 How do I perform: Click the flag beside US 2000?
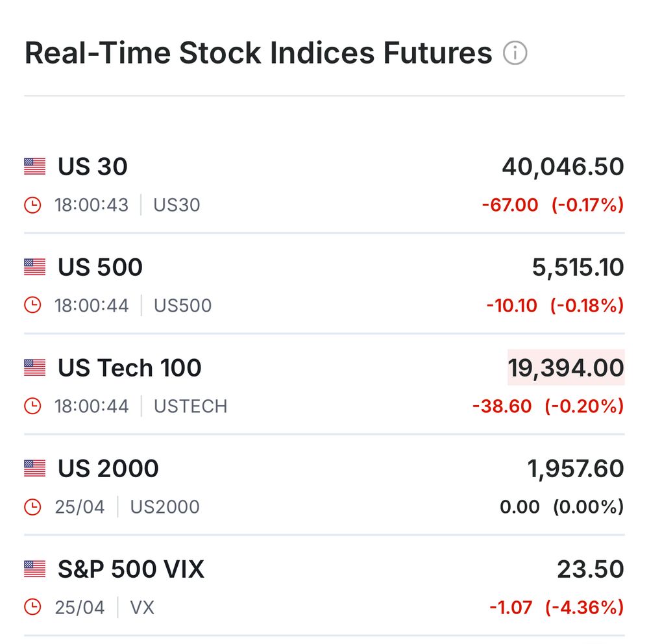click(35, 469)
